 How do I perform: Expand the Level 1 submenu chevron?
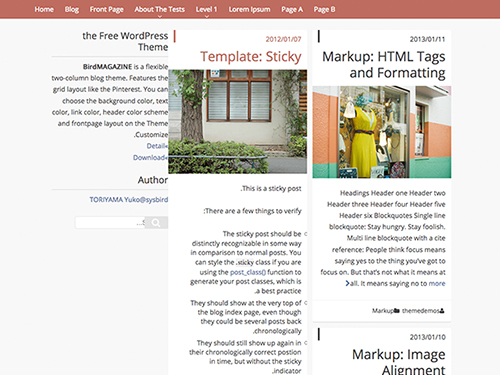[207, 16]
